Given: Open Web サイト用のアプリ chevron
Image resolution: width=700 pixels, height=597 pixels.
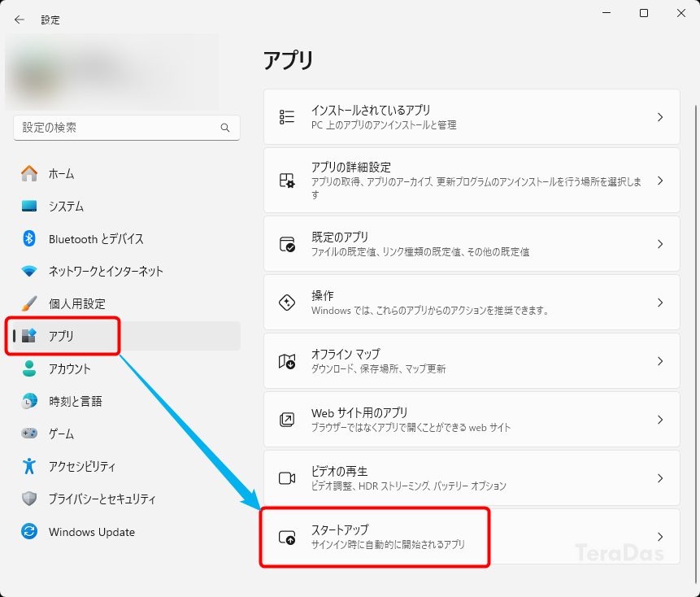Looking at the screenshot, I should pos(660,420).
